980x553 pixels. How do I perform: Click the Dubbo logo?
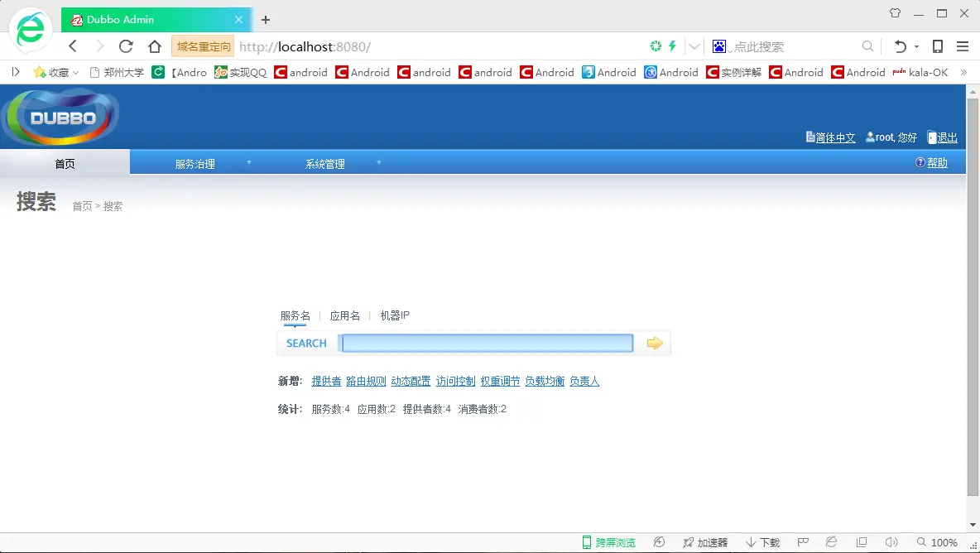[61, 117]
